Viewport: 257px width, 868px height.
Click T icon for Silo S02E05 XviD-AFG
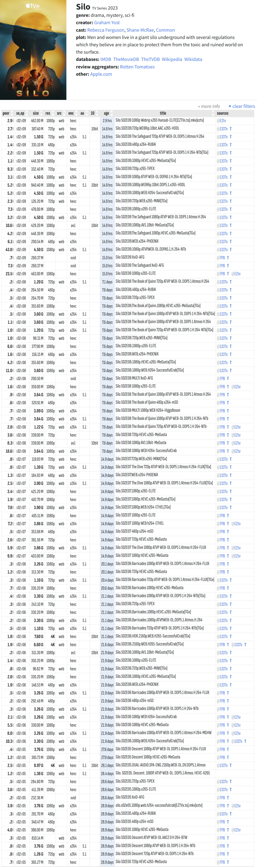(228, 798)
